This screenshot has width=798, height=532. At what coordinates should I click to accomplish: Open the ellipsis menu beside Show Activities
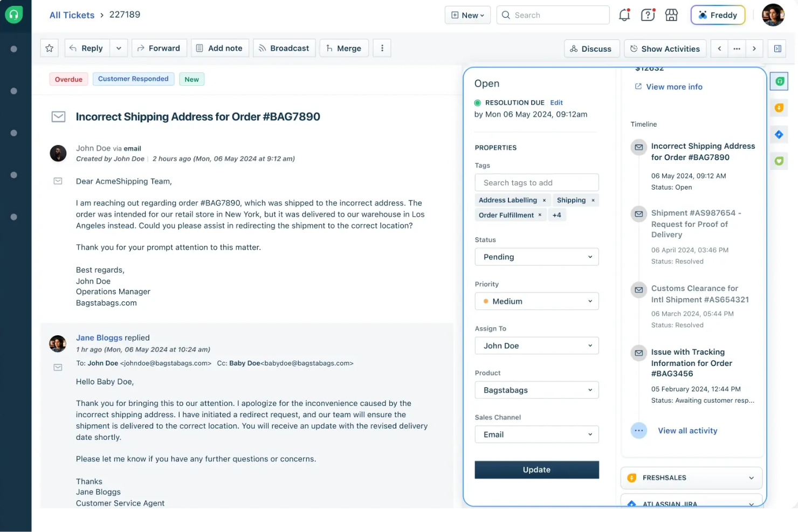coord(737,49)
